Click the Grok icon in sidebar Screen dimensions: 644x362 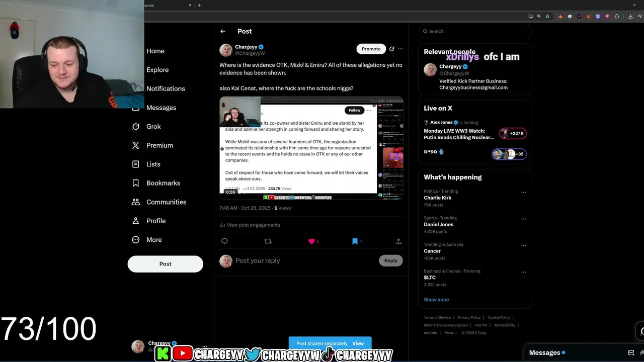pyautogui.click(x=136, y=127)
